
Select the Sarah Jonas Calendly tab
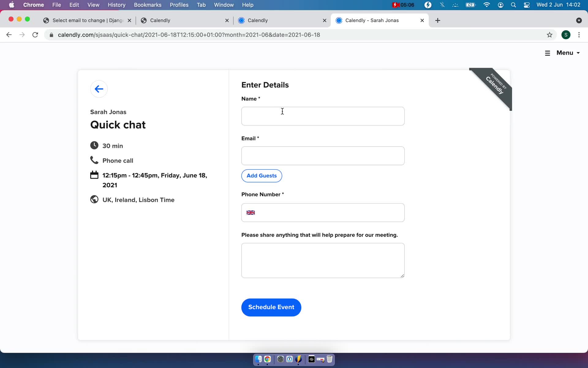(x=371, y=20)
